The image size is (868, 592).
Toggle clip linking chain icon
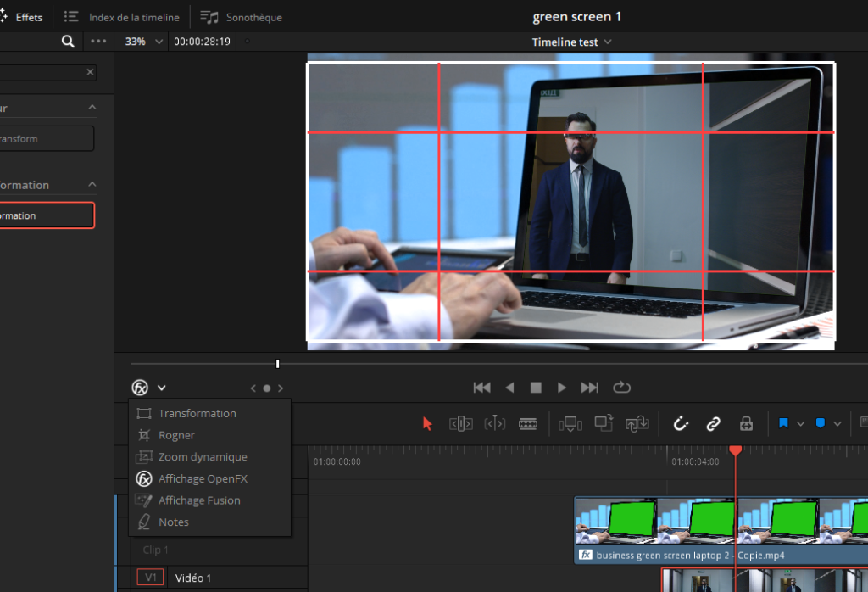coord(713,423)
